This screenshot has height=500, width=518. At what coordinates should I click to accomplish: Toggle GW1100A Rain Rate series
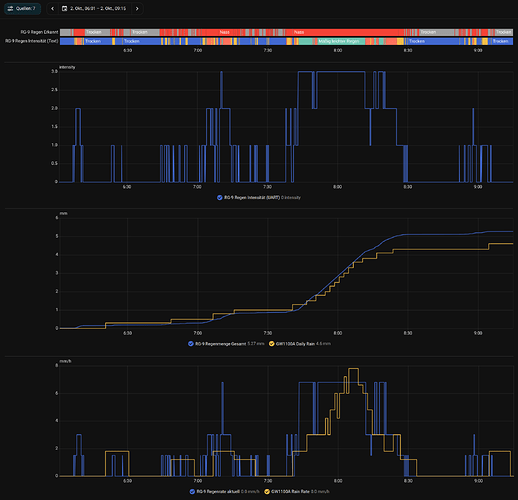pos(267,492)
